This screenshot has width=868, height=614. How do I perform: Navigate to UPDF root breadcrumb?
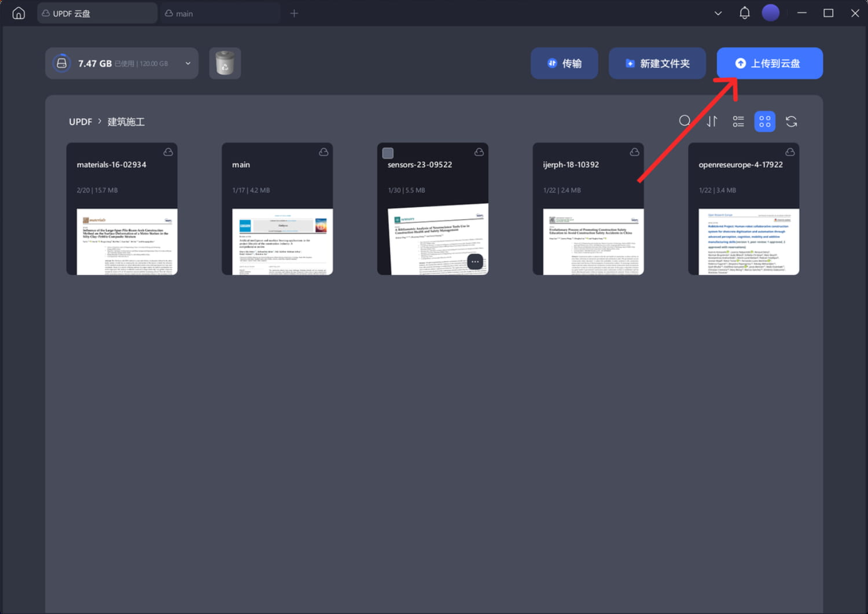(x=80, y=122)
